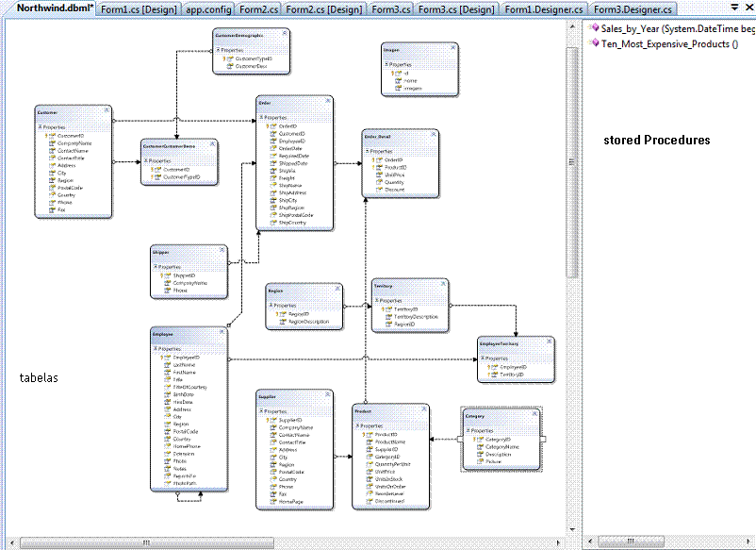This screenshot has width=756, height=550.
Task: Select the Sales_by_Year stored procedure icon
Action: (x=595, y=28)
